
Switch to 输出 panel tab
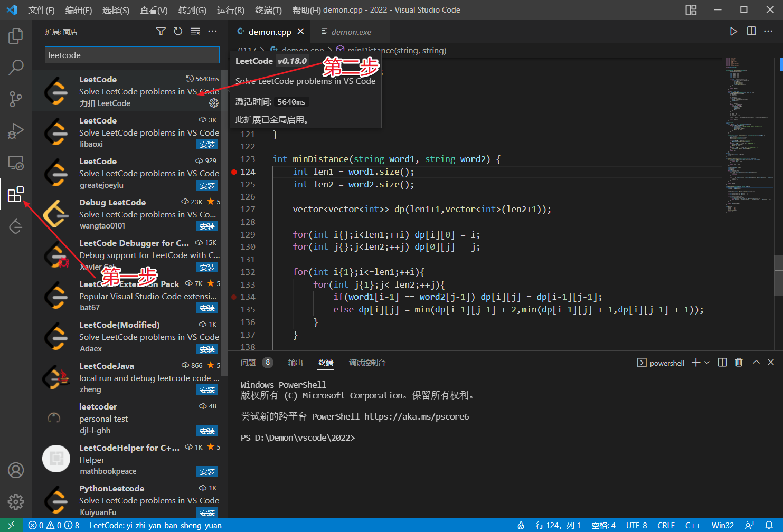point(296,363)
